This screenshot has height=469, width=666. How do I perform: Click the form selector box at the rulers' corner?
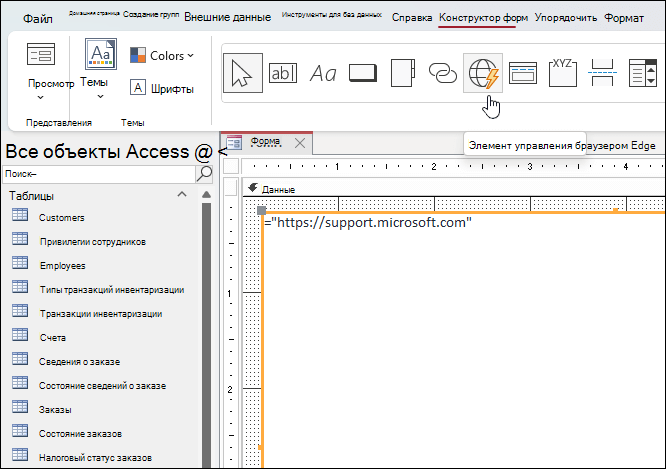(x=231, y=166)
